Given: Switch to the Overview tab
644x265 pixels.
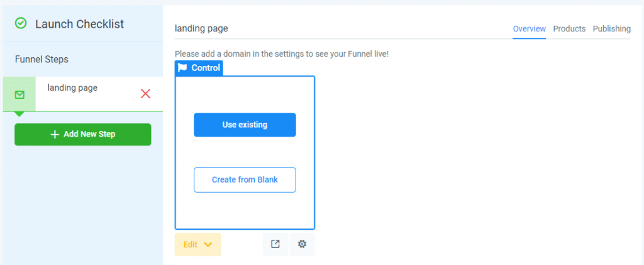Looking at the screenshot, I should (530, 29).
